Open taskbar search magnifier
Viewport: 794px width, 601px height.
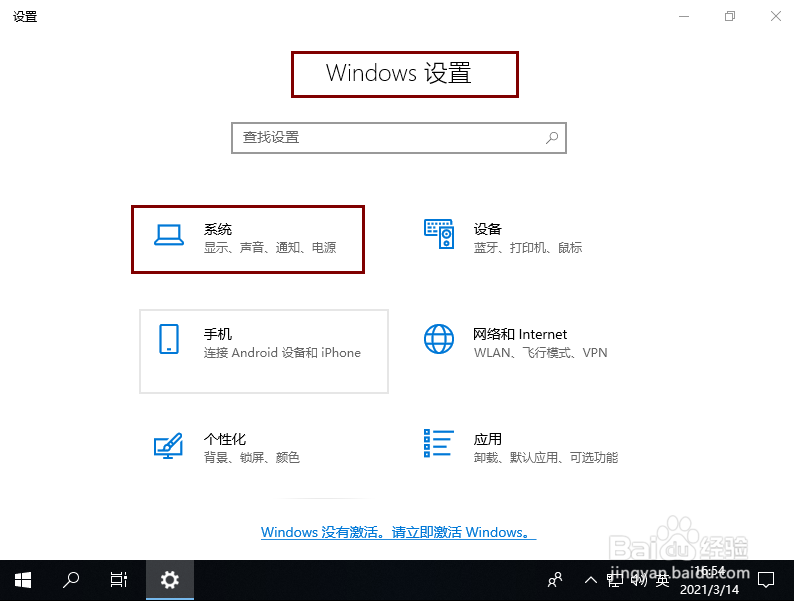[x=71, y=580]
